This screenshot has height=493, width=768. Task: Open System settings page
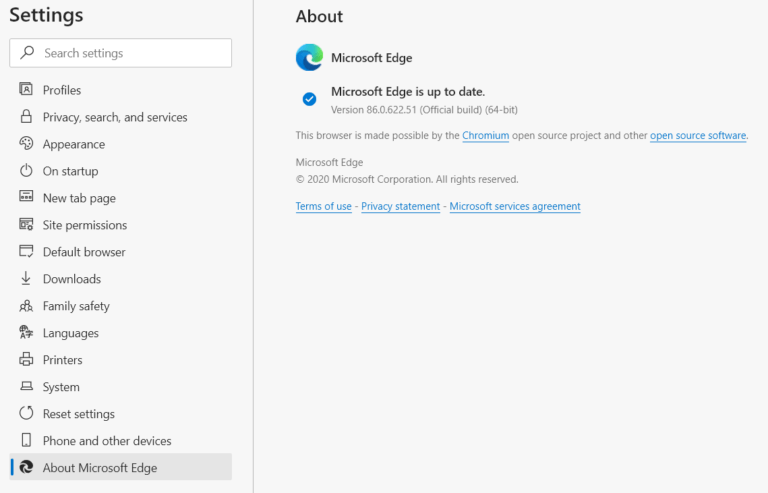(120, 387)
